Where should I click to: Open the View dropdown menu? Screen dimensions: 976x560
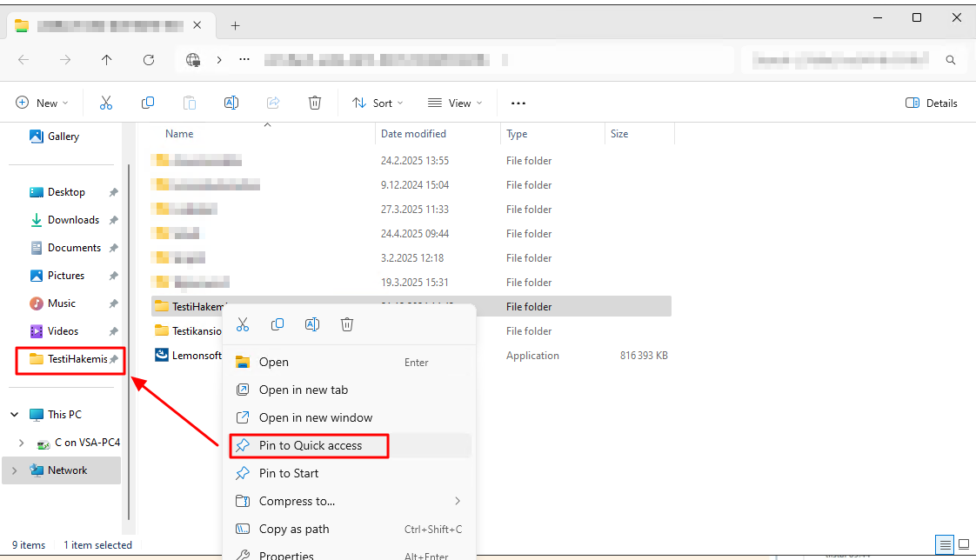point(454,103)
